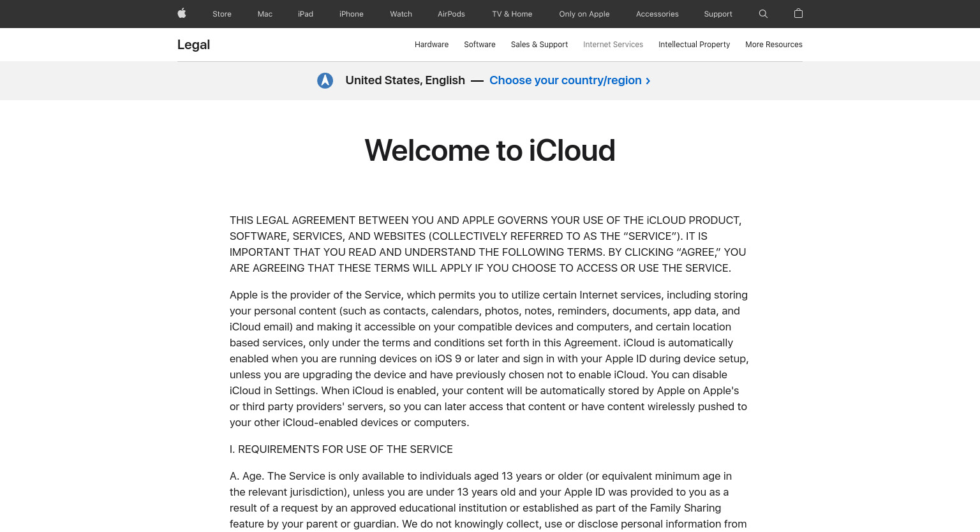Image resolution: width=980 pixels, height=532 pixels.
Task: Switch to the Software legal tab
Action: pos(480,45)
